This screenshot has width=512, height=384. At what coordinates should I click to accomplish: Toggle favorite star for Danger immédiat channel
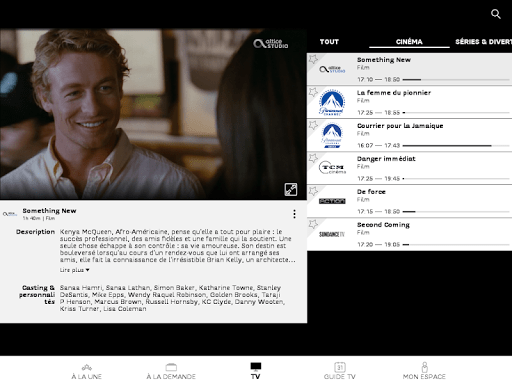point(313,158)
